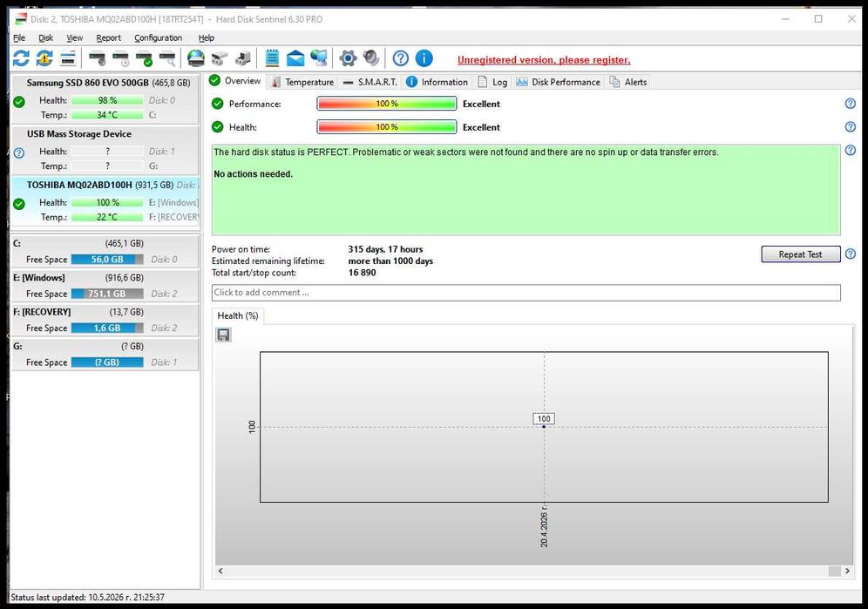Click the disk with binoculars toolbar icon
The image size is (868, 609).
coord(220,58)
